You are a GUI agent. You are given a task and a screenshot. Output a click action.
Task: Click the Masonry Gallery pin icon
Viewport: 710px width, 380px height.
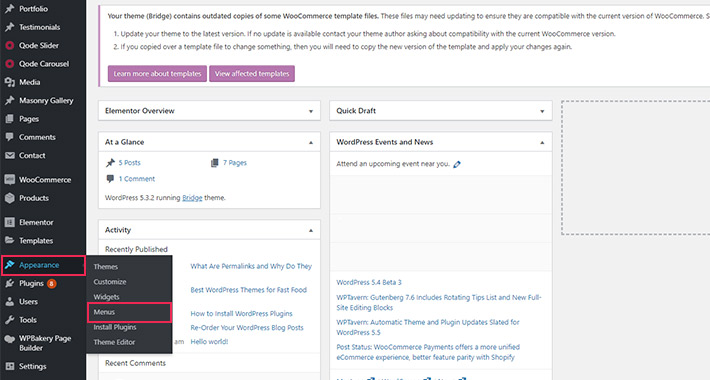tap(10, 101)
